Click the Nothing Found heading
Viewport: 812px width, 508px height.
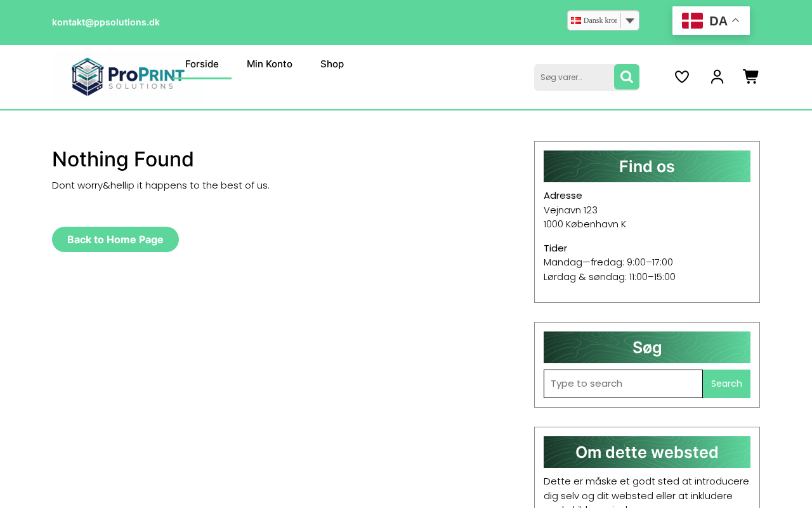(x=123, y=159)
